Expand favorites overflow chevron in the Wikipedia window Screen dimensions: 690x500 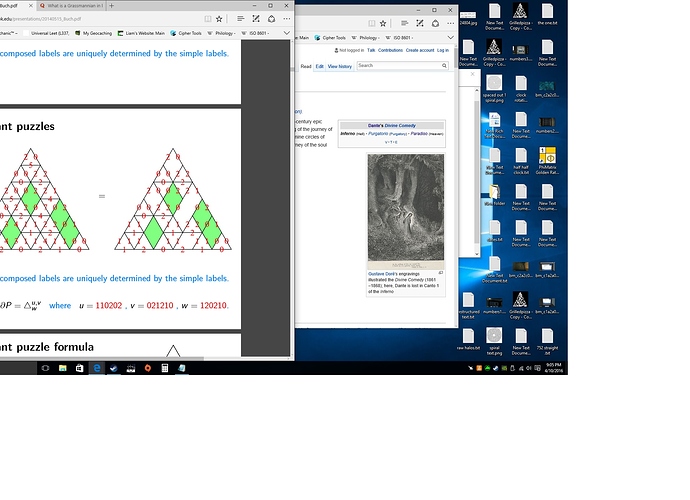451,37
